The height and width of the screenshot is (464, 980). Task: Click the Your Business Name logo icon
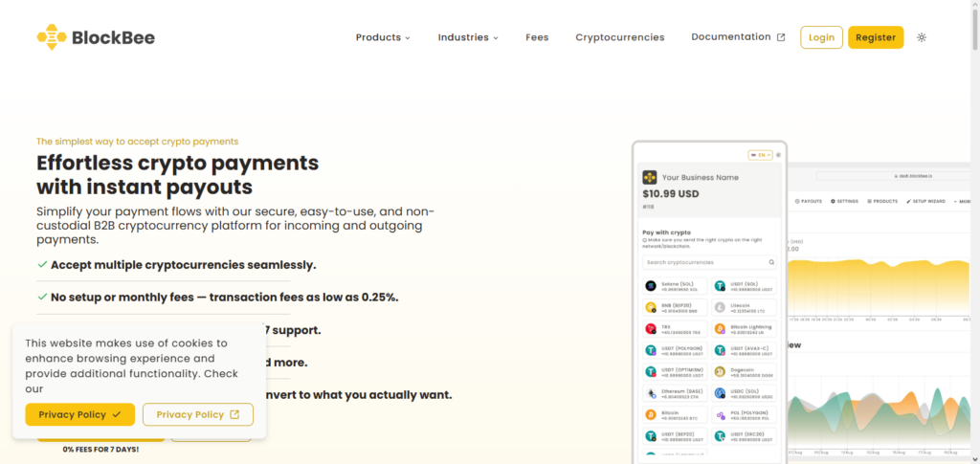(x=650, y=177)
